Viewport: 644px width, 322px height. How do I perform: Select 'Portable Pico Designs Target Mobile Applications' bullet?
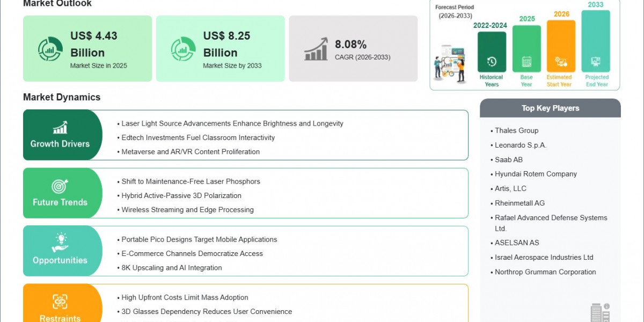coord(199,239)
